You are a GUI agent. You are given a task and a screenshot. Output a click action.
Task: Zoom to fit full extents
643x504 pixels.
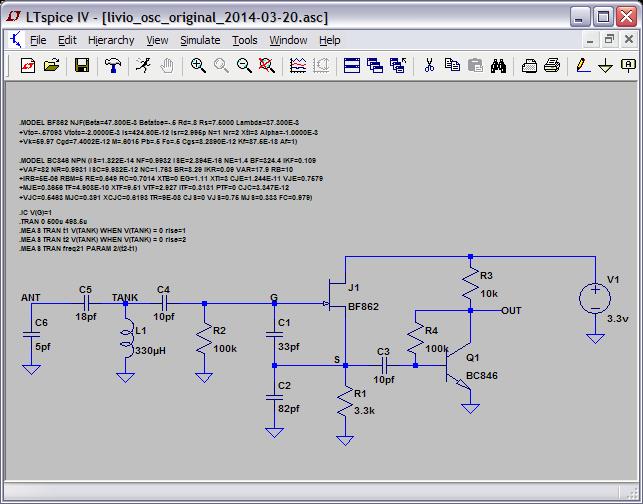267,65
